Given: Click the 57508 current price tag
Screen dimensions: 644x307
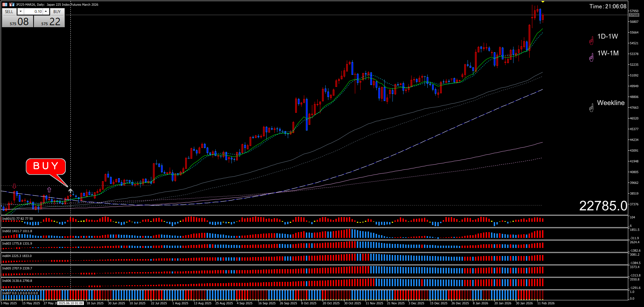Looking at the screenshot, I should click(x=634, y=15).
